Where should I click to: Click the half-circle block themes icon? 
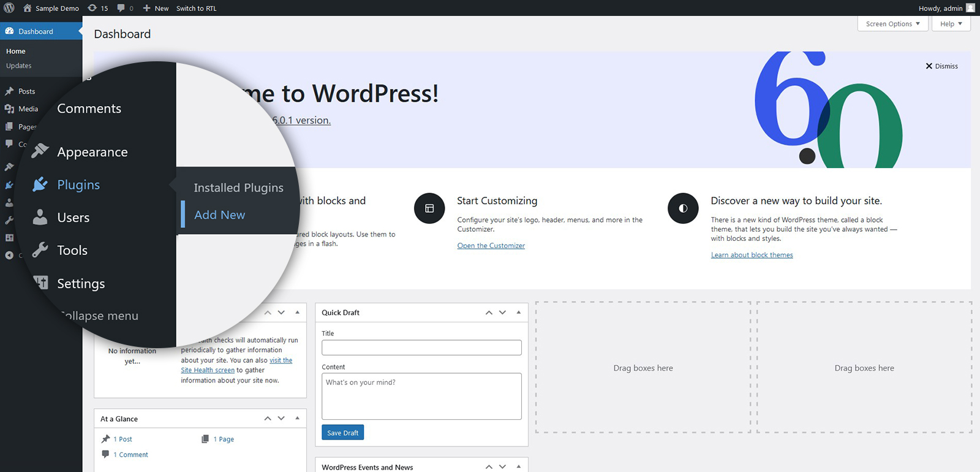click(x=683, y=208)
